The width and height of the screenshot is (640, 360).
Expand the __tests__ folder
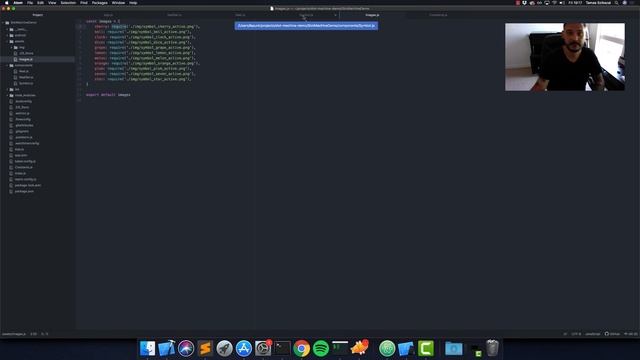click(7, 29)
